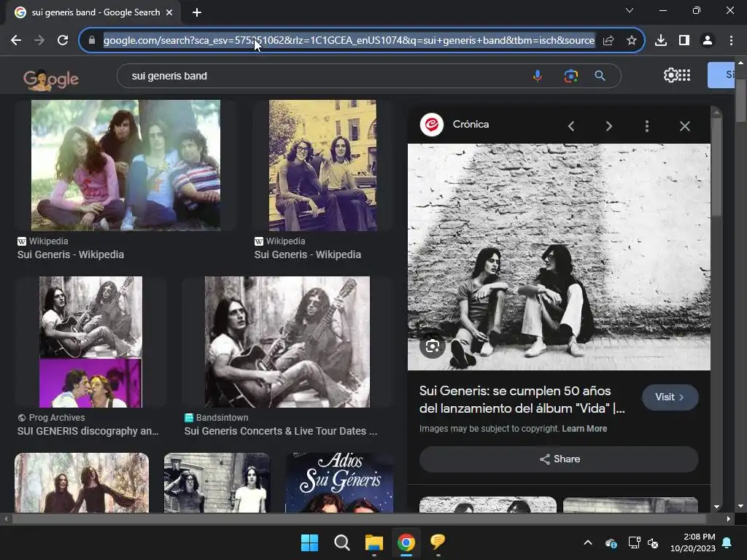Search inside preview image with Lens
This screenshot has height=560, width=747.
432,346
